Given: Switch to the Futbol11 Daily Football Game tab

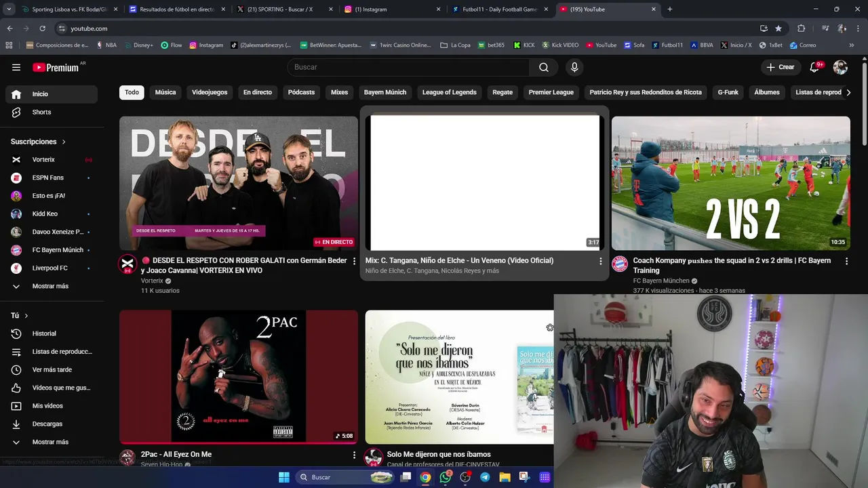Looking at the screenshot, I should click(500, 9).
